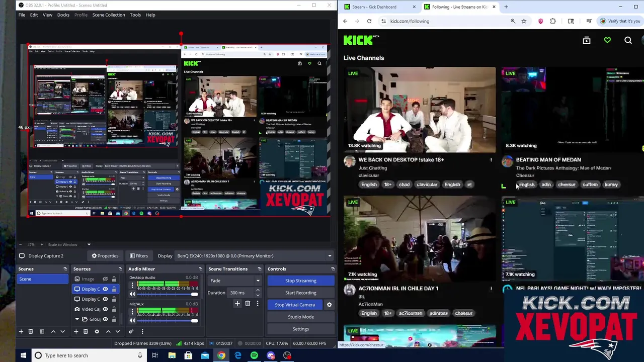Open Windows Start menu

click(23, 355)
